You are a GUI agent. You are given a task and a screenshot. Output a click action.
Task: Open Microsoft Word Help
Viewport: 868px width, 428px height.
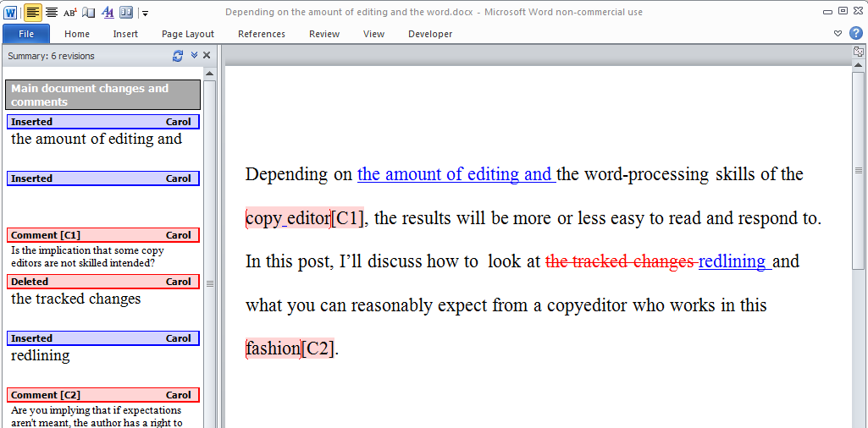click(856, 33)
